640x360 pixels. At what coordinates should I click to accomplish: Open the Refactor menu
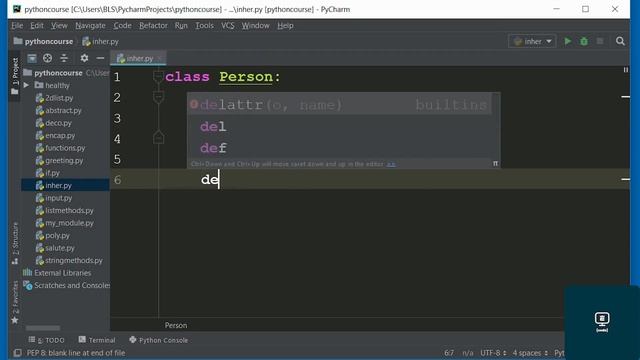[x=153, y=25]
